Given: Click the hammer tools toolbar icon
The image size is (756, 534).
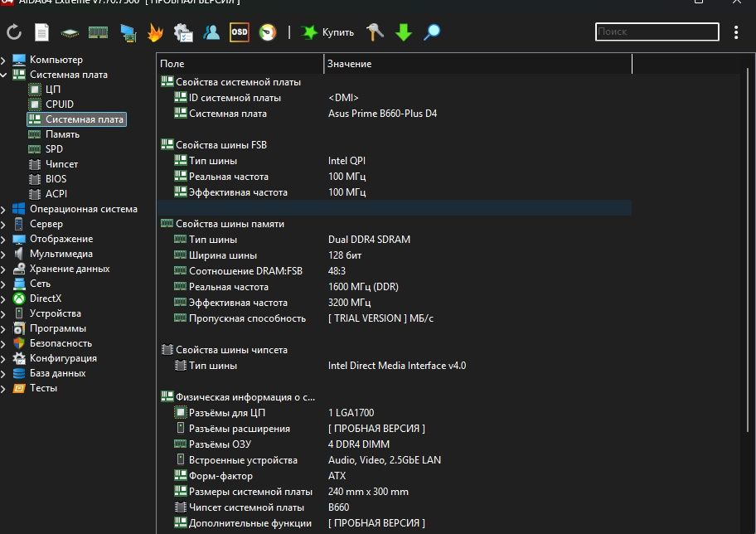Looking at the screenshot, I should point(375,32).
